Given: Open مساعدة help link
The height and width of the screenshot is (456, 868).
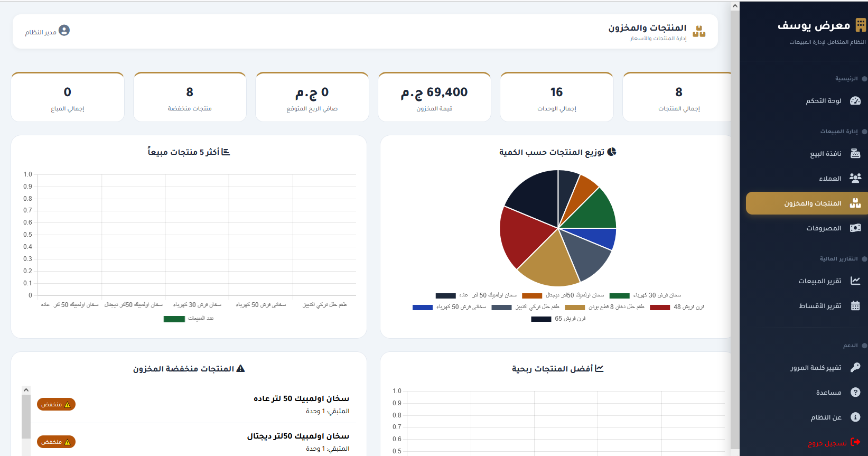Looking at the screenshot, I should coord(807,392).
